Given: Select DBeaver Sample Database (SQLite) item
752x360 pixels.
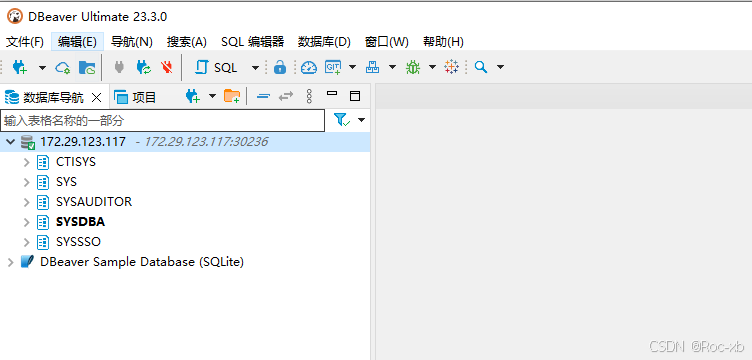Looking at the screenshot, I should click(x=142, y=262).
